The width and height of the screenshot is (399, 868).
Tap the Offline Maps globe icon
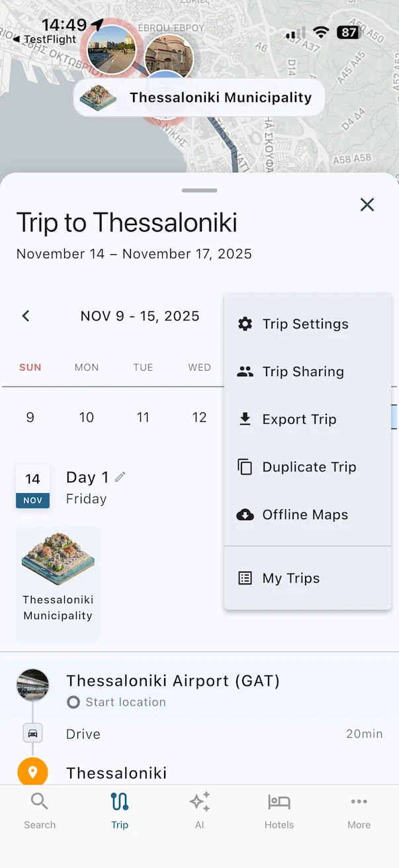coord(245,514)
